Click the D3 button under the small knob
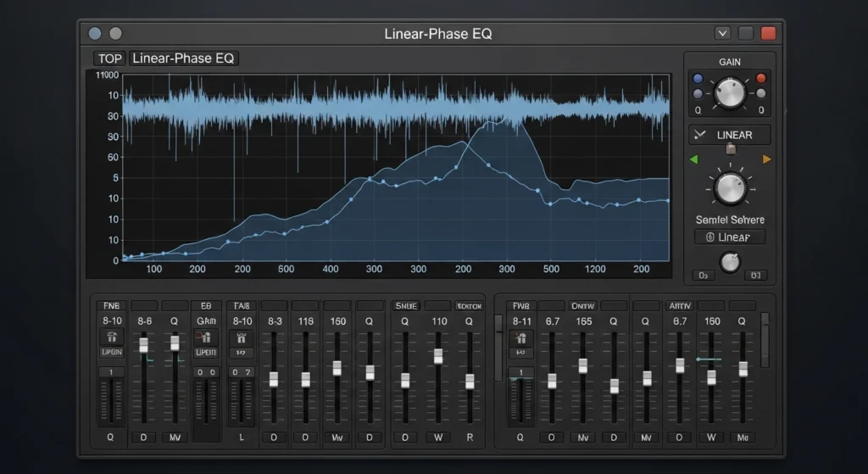Image resolution: width=868 pixels, height=474 pixels. click(703, 276)
